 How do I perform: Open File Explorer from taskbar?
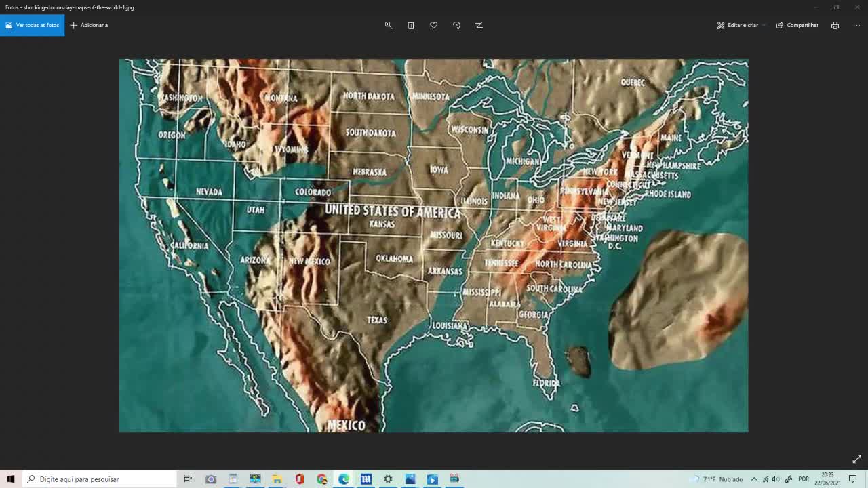click(277, 479)
